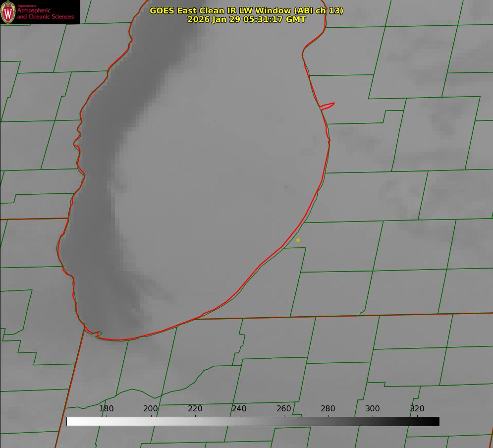Click the University of Wisconsin crest logo
The height and width of the screenshot is (448, 493).
coord(8,12)
